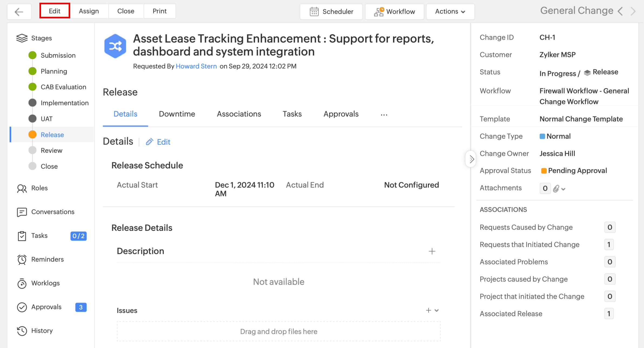Expand the Actions dropdown menu
Viewport: 644px width, 348px height.
[x=450, y=12]
